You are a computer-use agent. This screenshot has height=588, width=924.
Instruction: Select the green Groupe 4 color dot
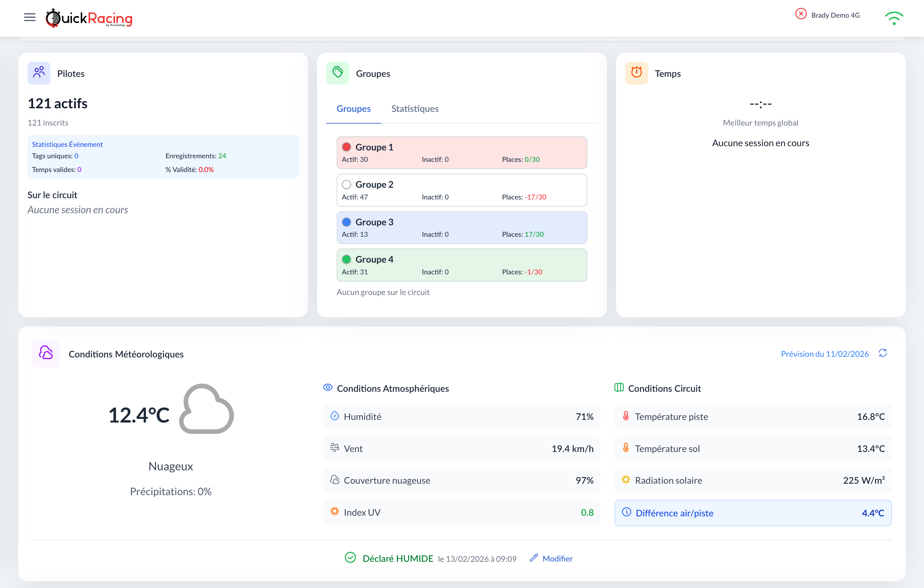coord(346,259)
